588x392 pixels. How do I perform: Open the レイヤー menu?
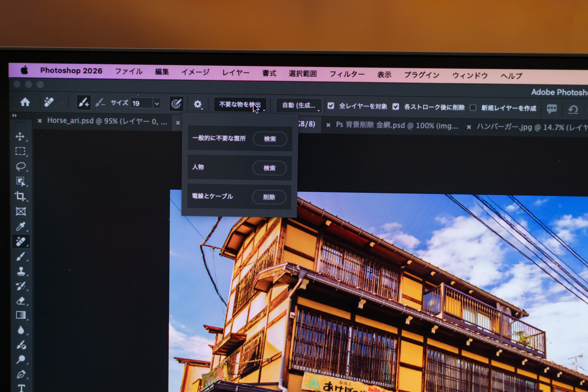click(236, 73)
